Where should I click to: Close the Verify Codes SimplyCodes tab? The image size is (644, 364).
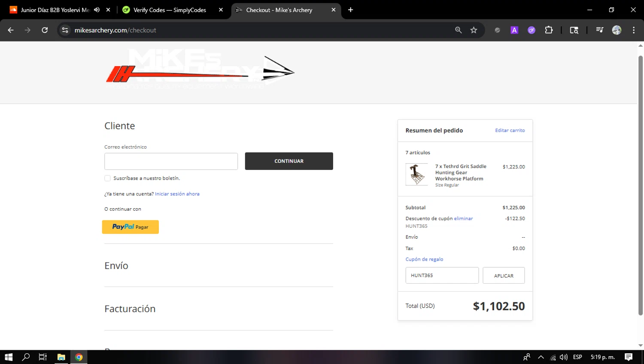pos(221,9)
